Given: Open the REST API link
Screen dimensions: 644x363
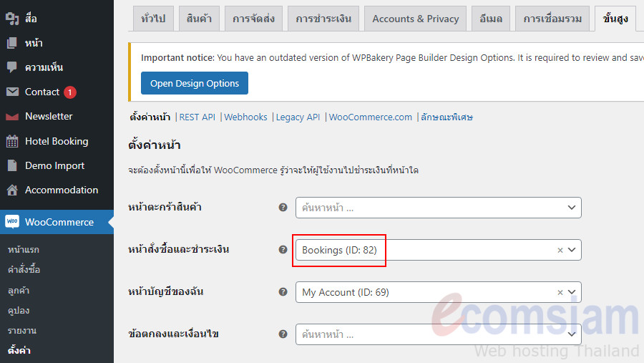Looking at the screenshot, I should coord(197,117).
